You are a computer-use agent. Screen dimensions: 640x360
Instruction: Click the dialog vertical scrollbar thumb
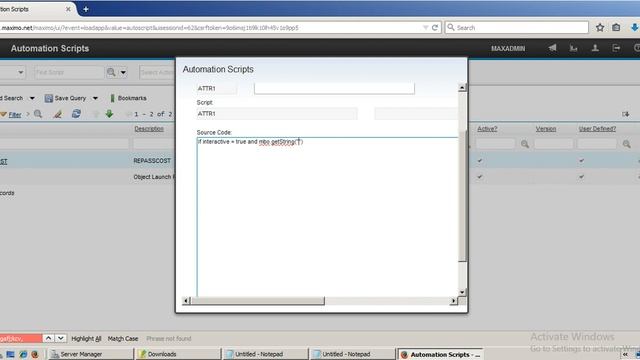click(462, 196)
